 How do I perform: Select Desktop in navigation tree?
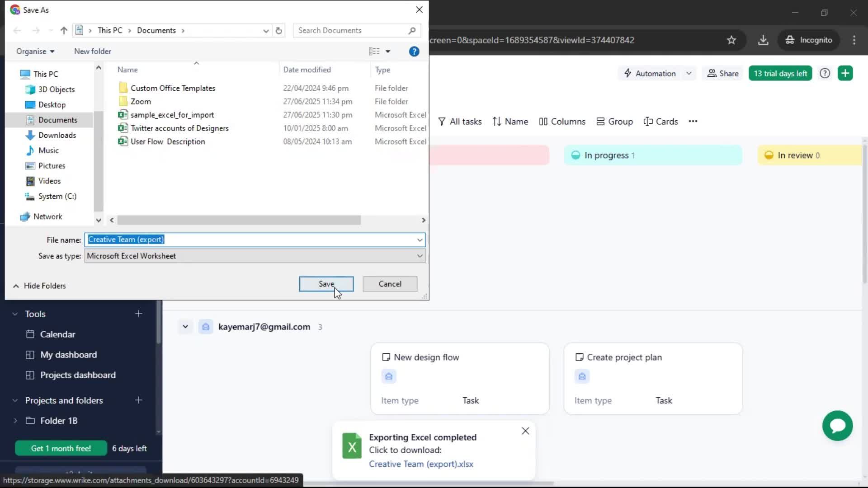point(52,105)
